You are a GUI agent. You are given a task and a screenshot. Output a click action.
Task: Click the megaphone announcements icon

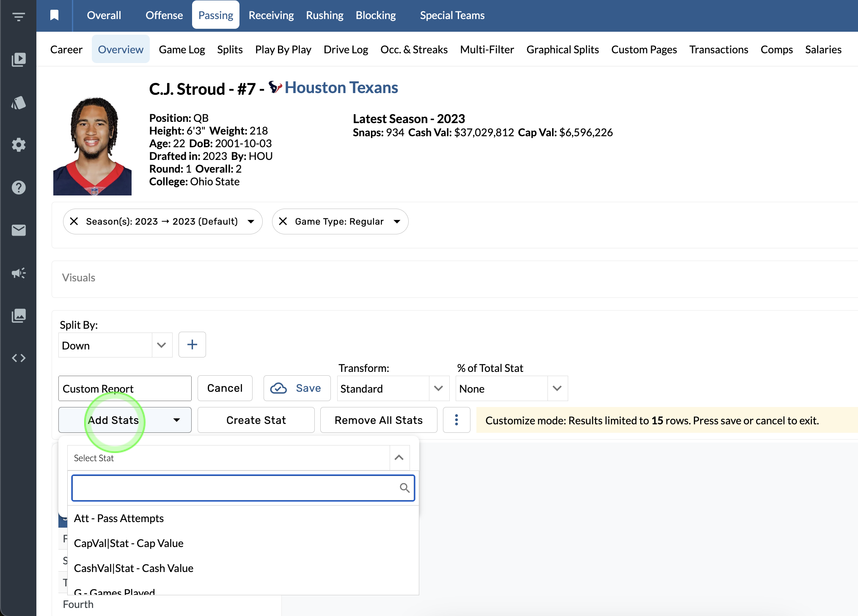click(x=18, y=273)
